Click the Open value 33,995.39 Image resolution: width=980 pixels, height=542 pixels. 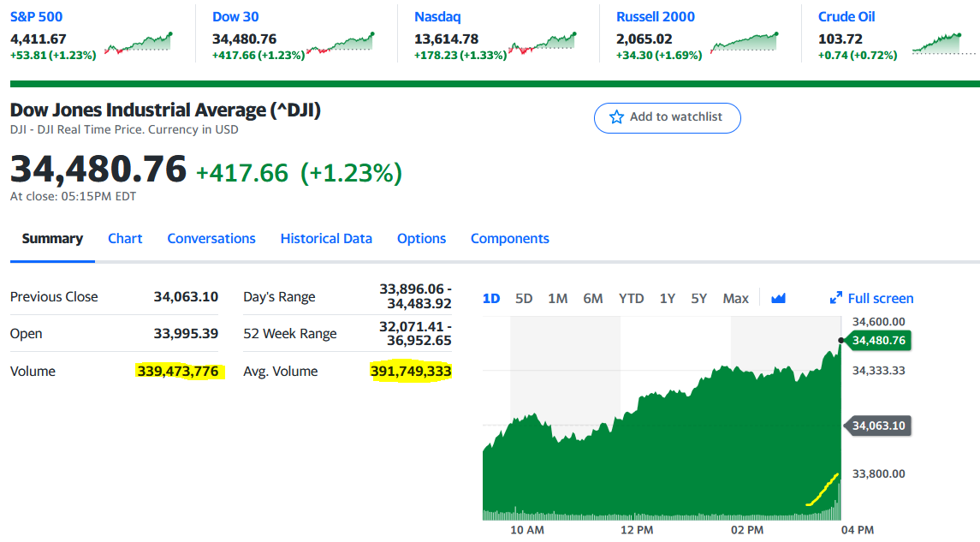pyautogui.click(x=187, y=333)
